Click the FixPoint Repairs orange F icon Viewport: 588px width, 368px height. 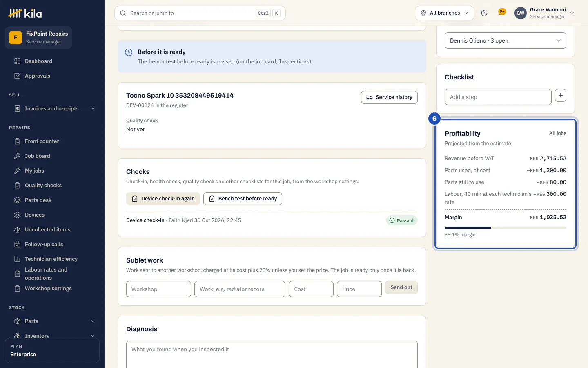click(x=16, y=38)
